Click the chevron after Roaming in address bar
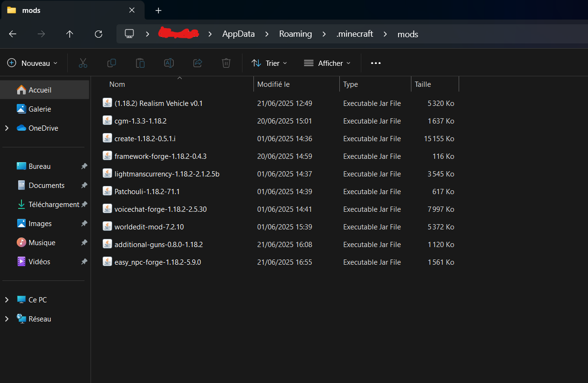The height and width of the screenshot is (383, 588). (x=324, y=34)
